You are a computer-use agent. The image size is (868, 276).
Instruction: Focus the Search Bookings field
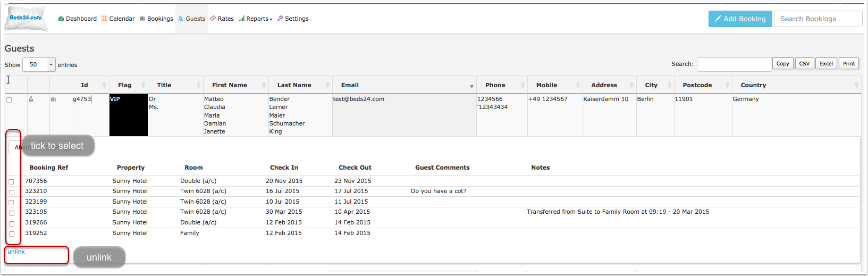click(x=818, y=19)
